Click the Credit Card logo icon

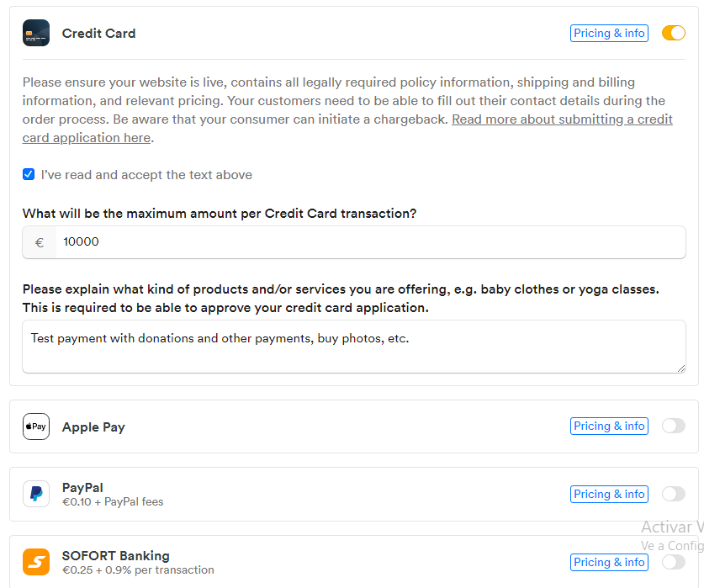click(36, 34)
